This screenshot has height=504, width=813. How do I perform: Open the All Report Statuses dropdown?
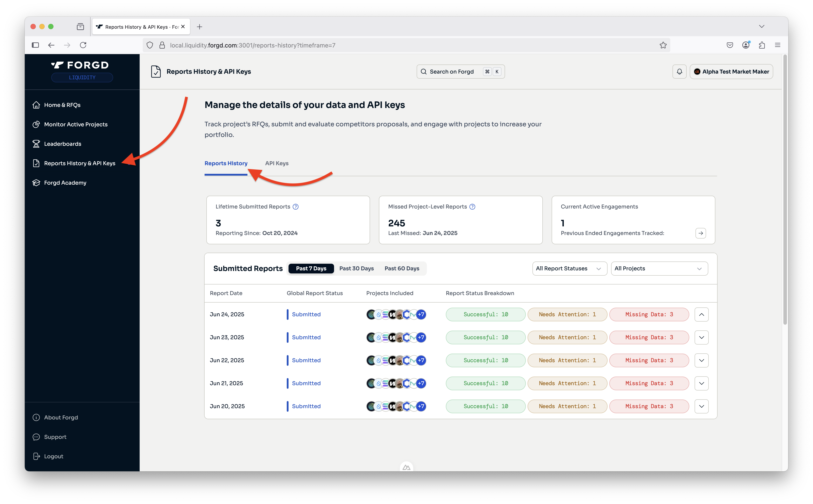[569, 268]
